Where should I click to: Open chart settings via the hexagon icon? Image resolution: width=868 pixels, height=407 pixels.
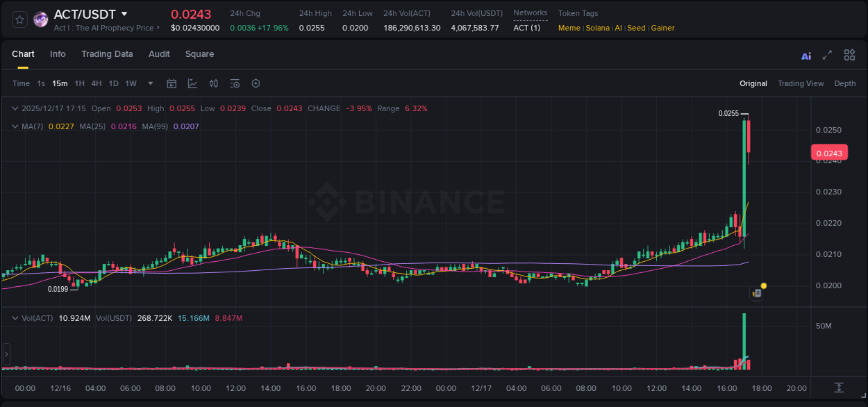click(256, 83)
